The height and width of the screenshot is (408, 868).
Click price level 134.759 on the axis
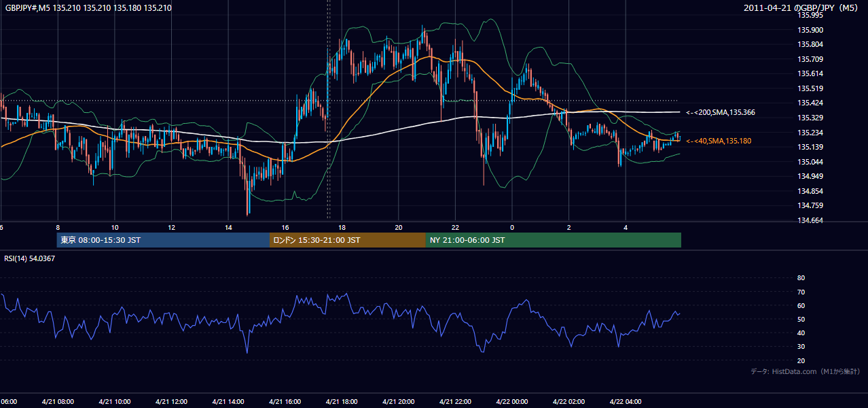click(x=810, y=205)
